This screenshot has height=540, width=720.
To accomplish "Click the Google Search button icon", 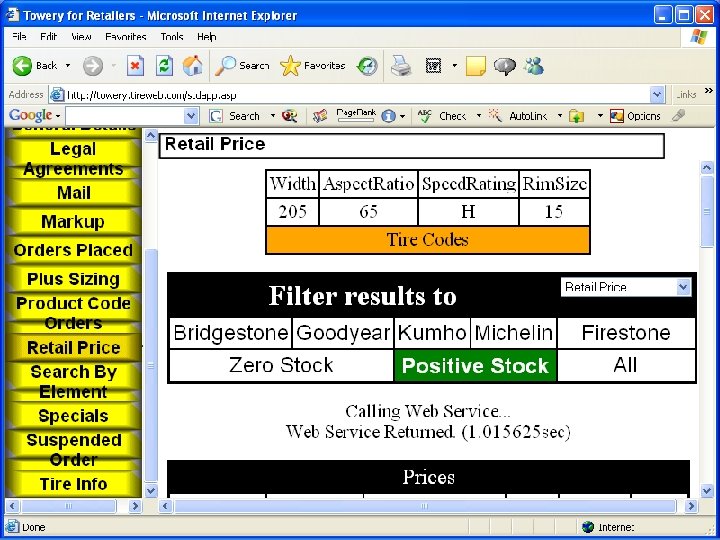I will click(216, 116).
